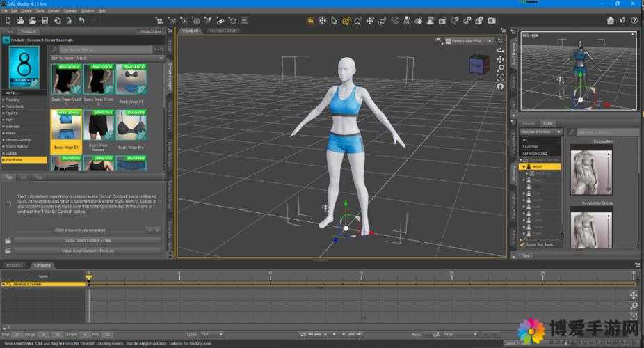
Task: Click the Work Offline button
Action: (x=151, y=31)
